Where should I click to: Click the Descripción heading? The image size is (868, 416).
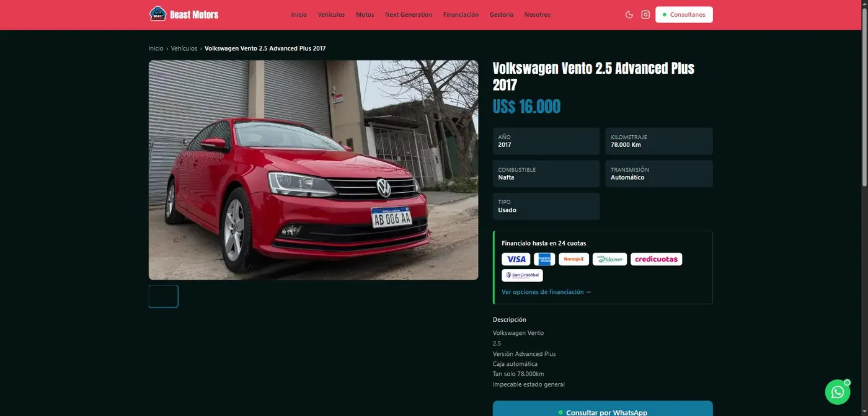pos(510,320)
